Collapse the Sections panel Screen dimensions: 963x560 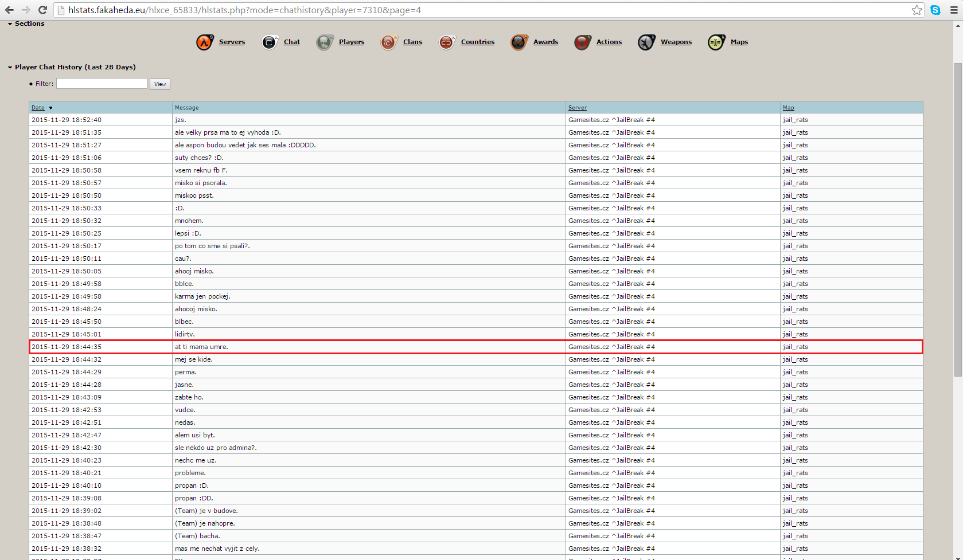point(10,24)
